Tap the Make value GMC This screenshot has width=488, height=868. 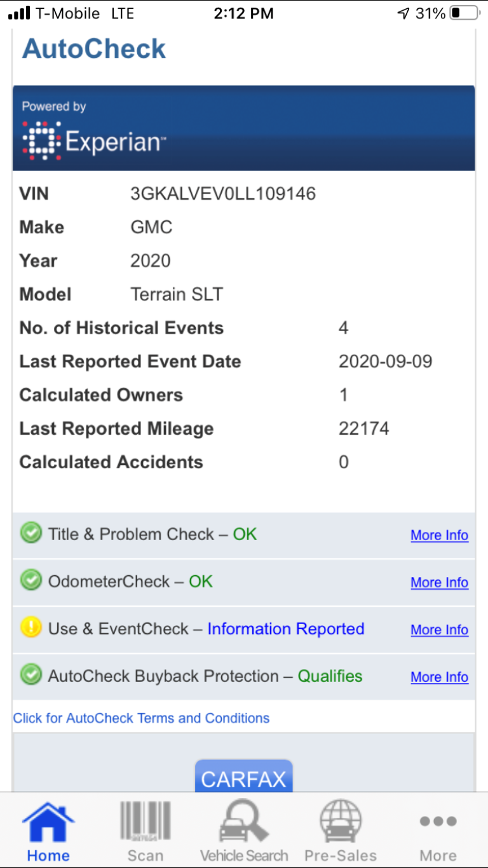click(151, 227)
